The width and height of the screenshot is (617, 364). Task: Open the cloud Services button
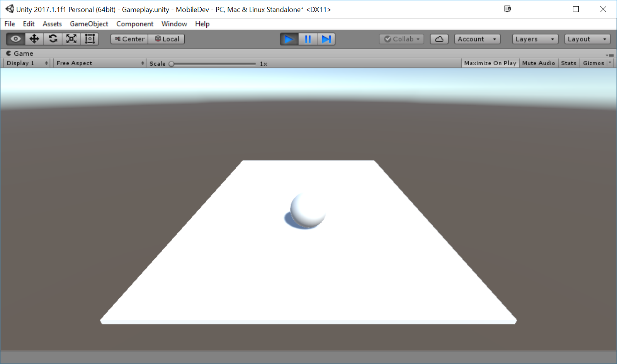[439, 39]
